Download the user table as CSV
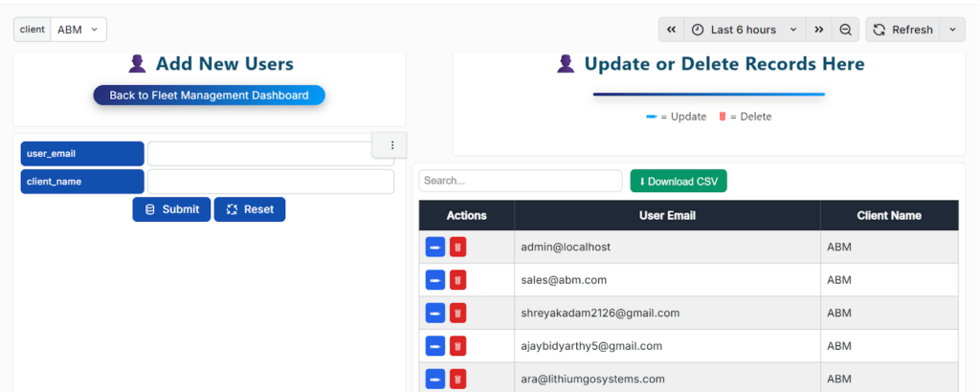The height and width of the screenshot is (392, 980). point(679,181)
